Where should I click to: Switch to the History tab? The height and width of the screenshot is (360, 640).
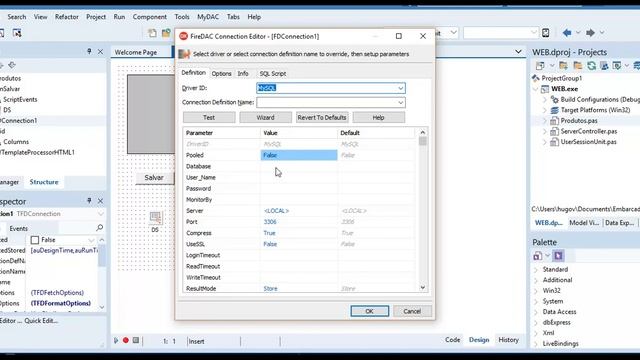508,340
